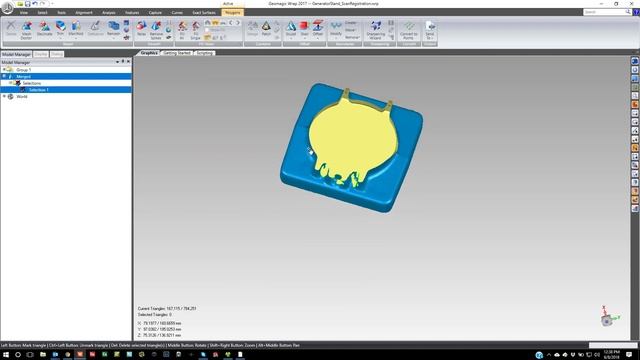Open the Model Manager panel dropdown arrow
This screenshot has width=640, height=360.
(117, 62)
